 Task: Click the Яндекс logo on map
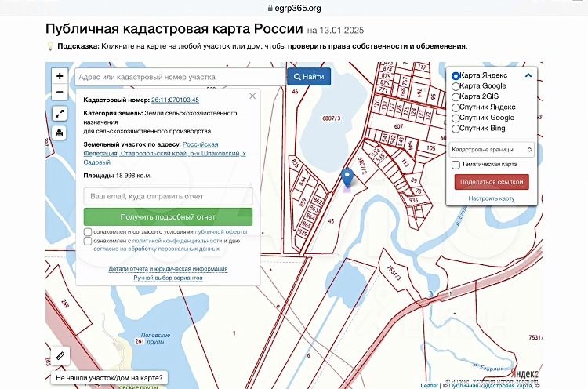[524, 373]
